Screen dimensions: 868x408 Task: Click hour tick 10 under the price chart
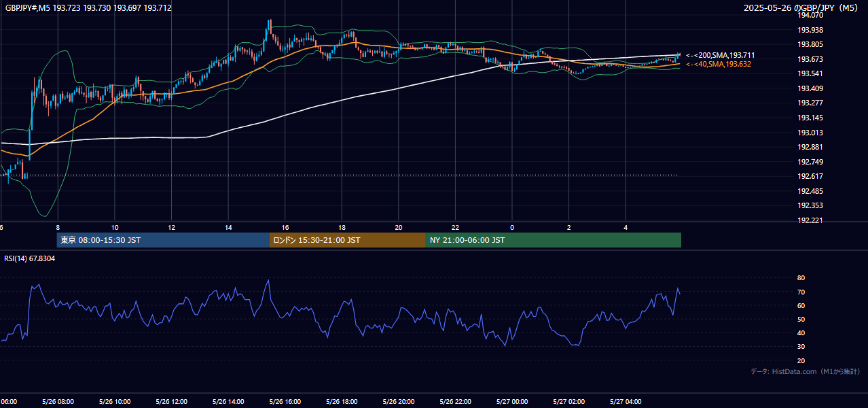[115, 228]
